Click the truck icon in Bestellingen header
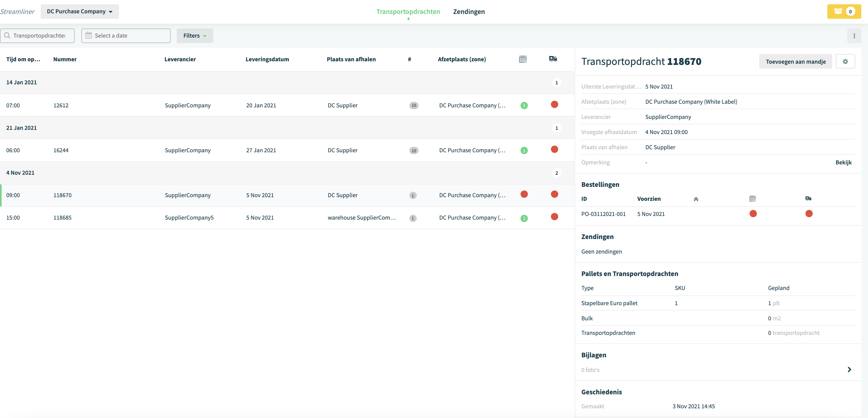Screen dimensions: 868x418 [808, 199]
